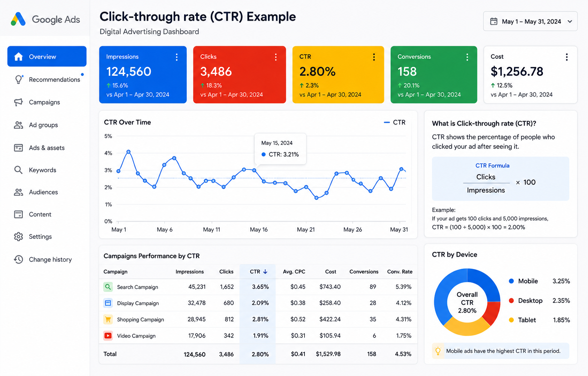Screen dimensions: 588x376
Task: Expand the date range dropdown chevron
Action: click(x=570, y=21)
